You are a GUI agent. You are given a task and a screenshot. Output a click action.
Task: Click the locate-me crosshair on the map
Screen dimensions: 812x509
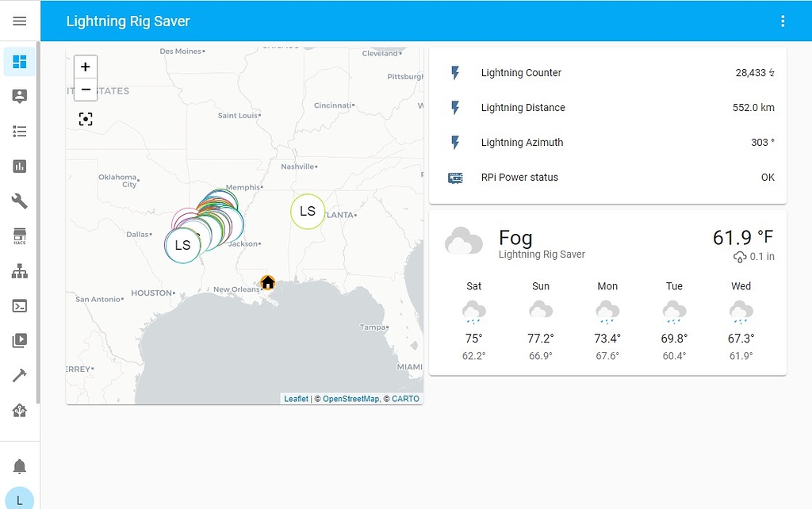pyautogui.click(x=85, y=119)
